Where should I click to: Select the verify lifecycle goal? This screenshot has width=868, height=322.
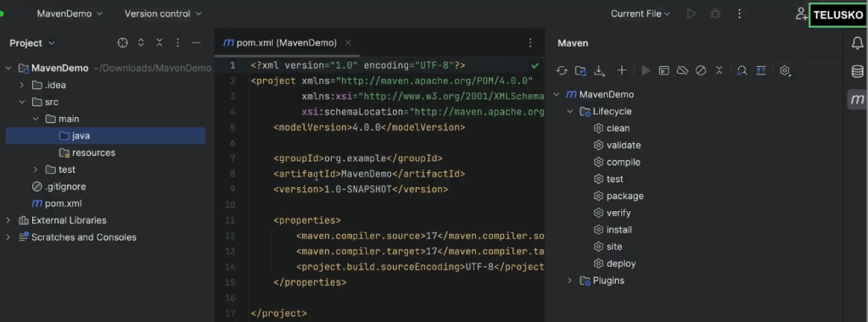point(613,213)
